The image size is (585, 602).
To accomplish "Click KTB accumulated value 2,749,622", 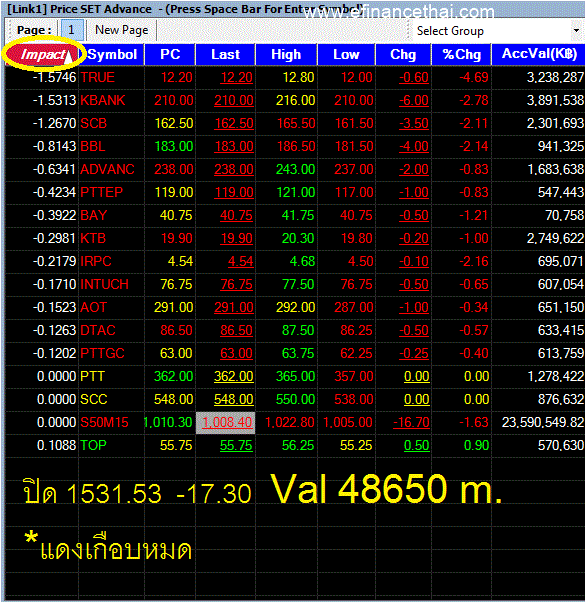I will (555, 238).
